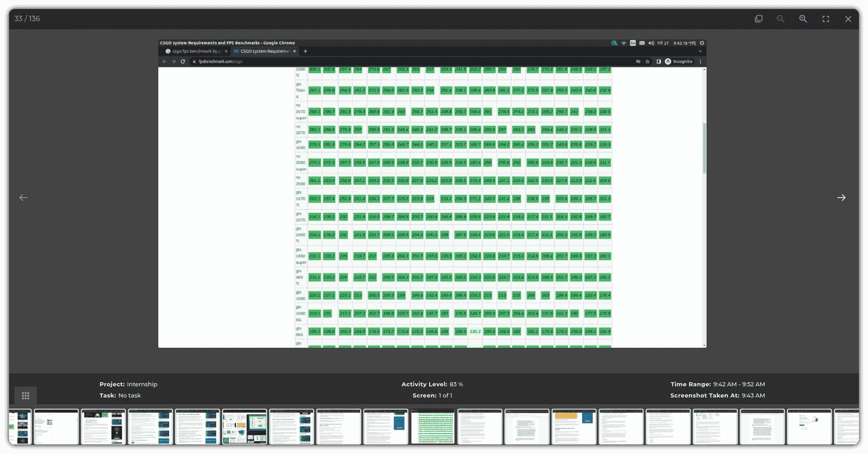Zoom in on the screenshot
Image resolution: width=868 pixels, height=454 pixels.
[803, 19]
